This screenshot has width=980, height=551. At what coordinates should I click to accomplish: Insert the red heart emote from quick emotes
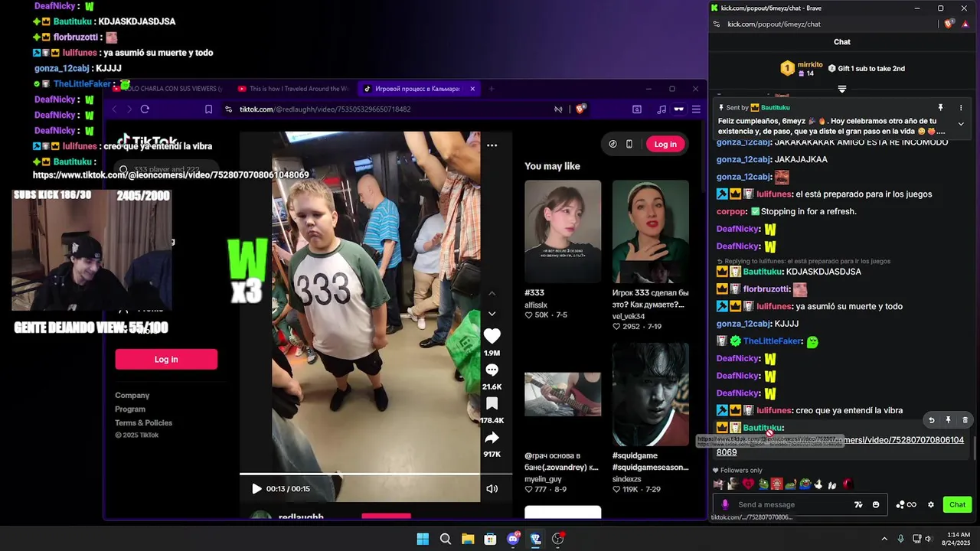[x=748, y=484]
